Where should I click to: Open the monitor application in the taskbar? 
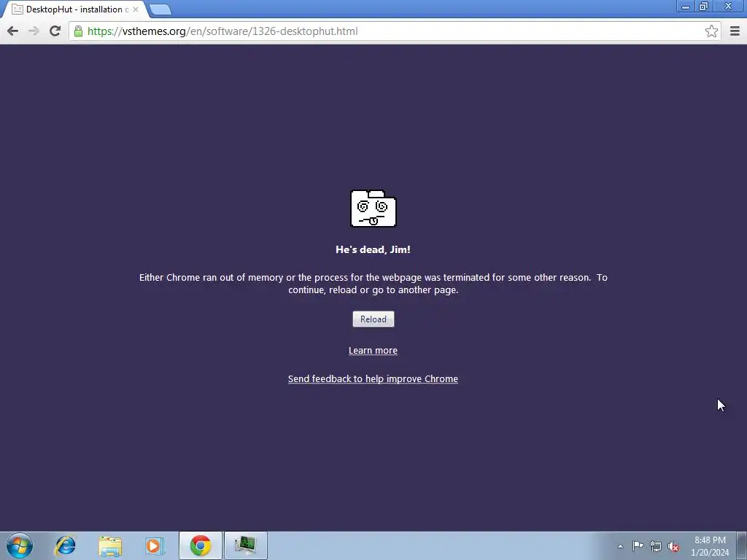point(246,545)
